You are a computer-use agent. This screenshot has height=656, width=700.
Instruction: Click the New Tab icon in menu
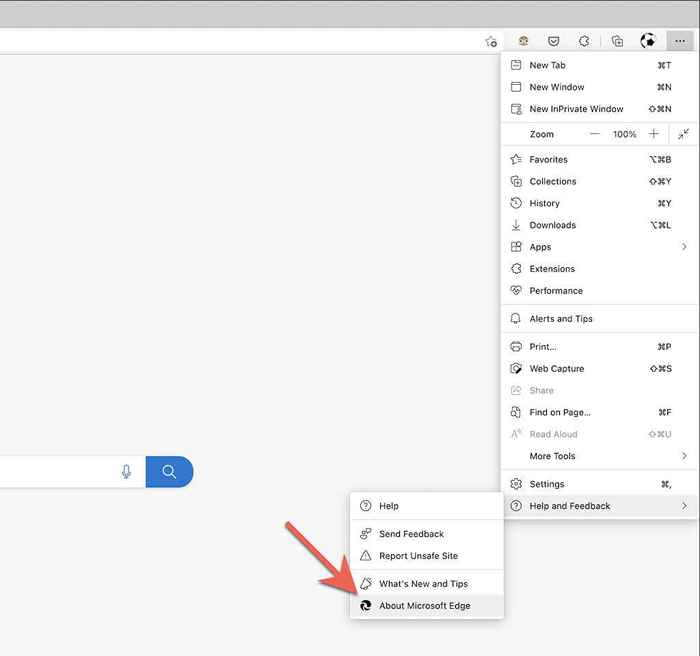(x=516, y=65)
